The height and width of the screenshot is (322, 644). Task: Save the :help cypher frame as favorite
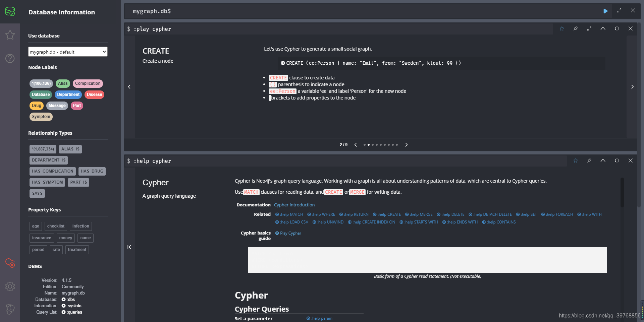pos(576,160)
